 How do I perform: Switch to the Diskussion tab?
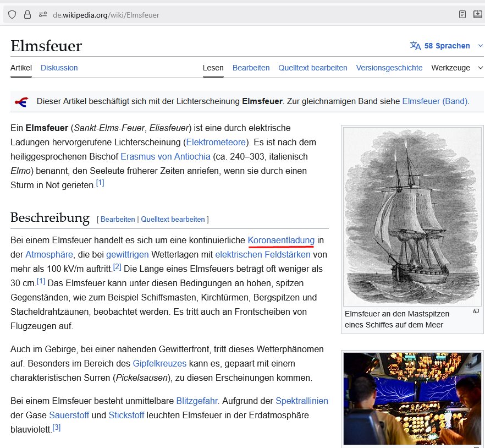pyautogui.click(x=59, y=68)
